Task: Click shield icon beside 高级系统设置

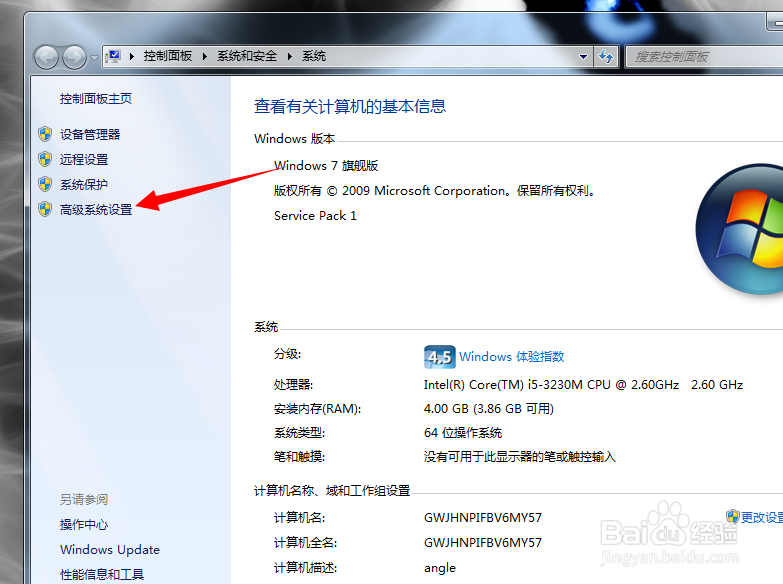Action: point(45,209)
